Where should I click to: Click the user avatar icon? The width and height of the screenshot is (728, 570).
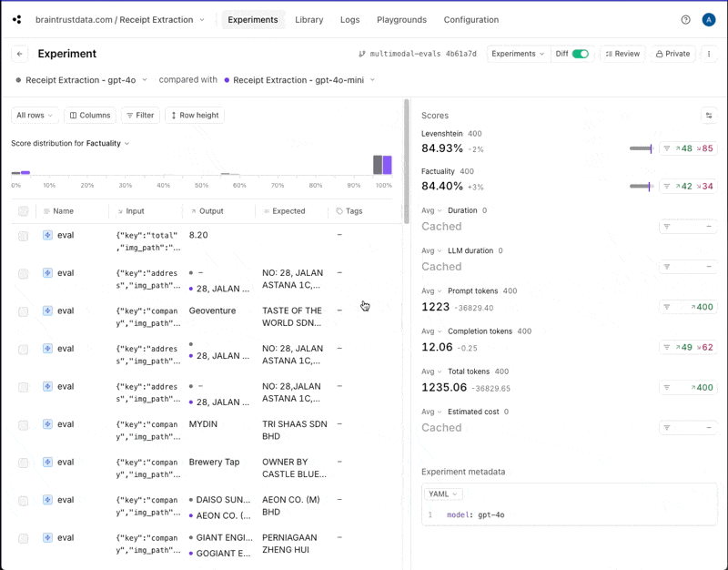pos(709,19)
